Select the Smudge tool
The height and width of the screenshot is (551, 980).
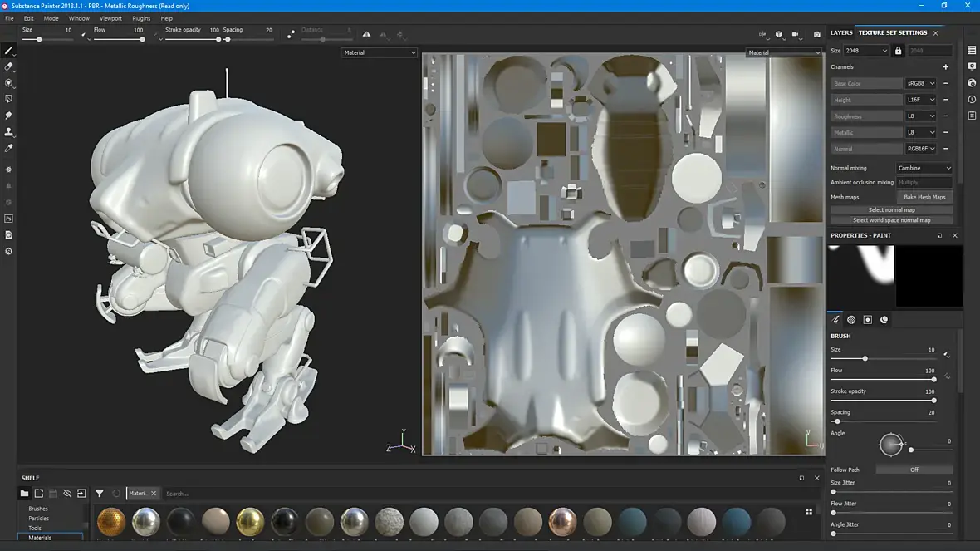point(9,116)
